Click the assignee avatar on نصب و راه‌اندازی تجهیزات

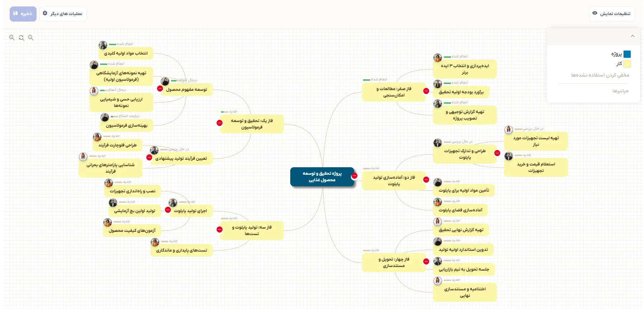(109, 183)
